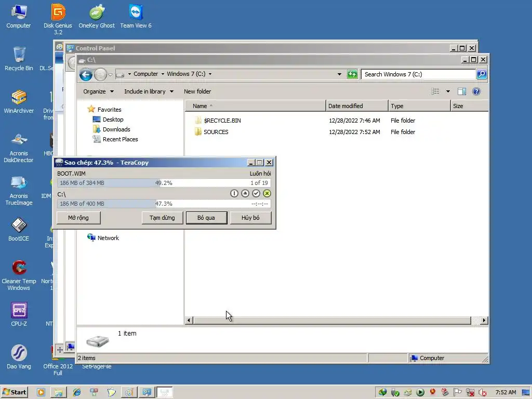
Task: Open the recent pages dropdown next to Forward
Action: (x=110, y=74)
